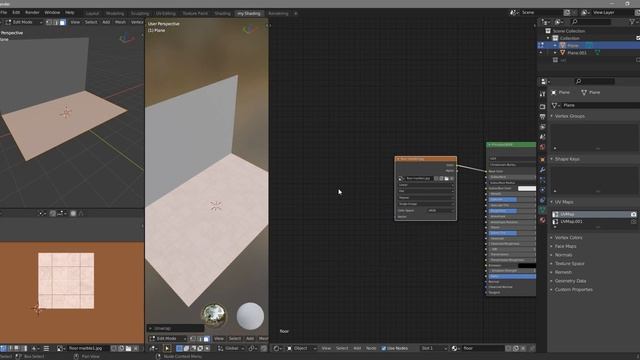Switch to the Layout workspace tab

pyautogui.click(x=92, y=13)
